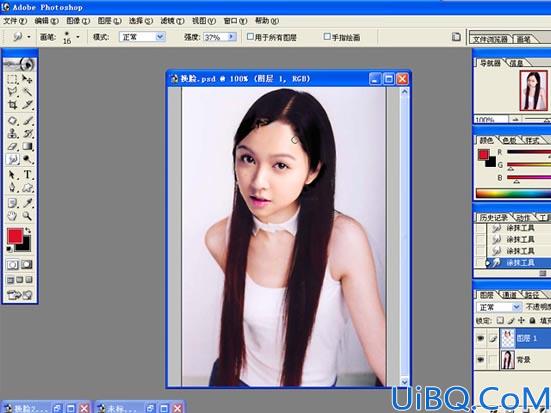Toggle lock position icon in Layers panel

(521, 320)
